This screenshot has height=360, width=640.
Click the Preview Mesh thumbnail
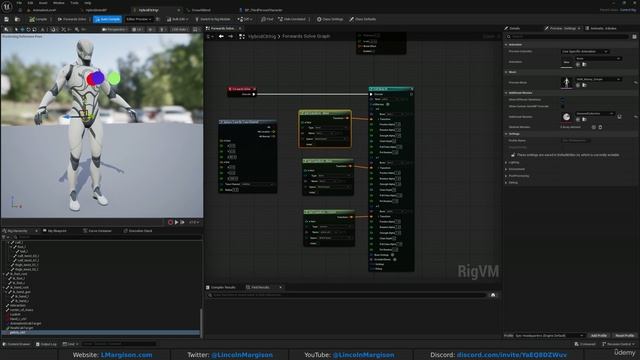567,83
